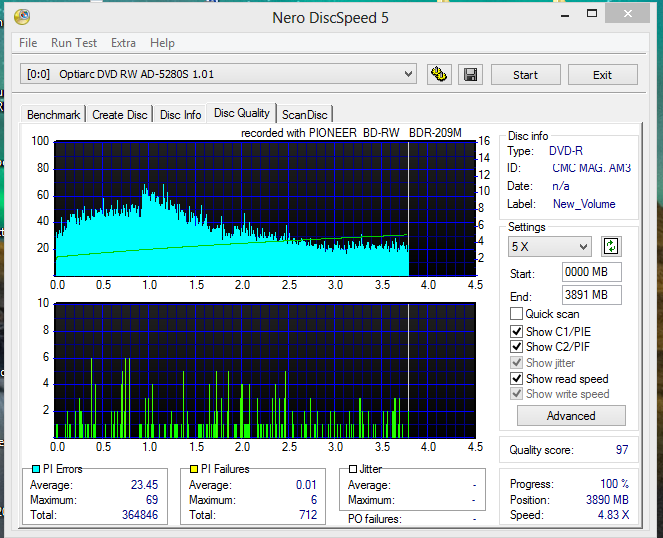Click the yellow PI Failures legend swatch
The height and width of the screenshot is (538, 663).
[x=194, y=469]
